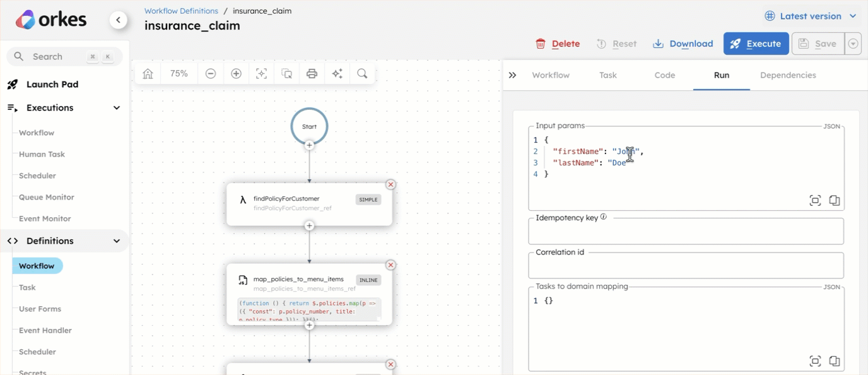This screenshot has width=868, height=375.
Task: Collapse the Definitions section chevron
Action: 117,241
